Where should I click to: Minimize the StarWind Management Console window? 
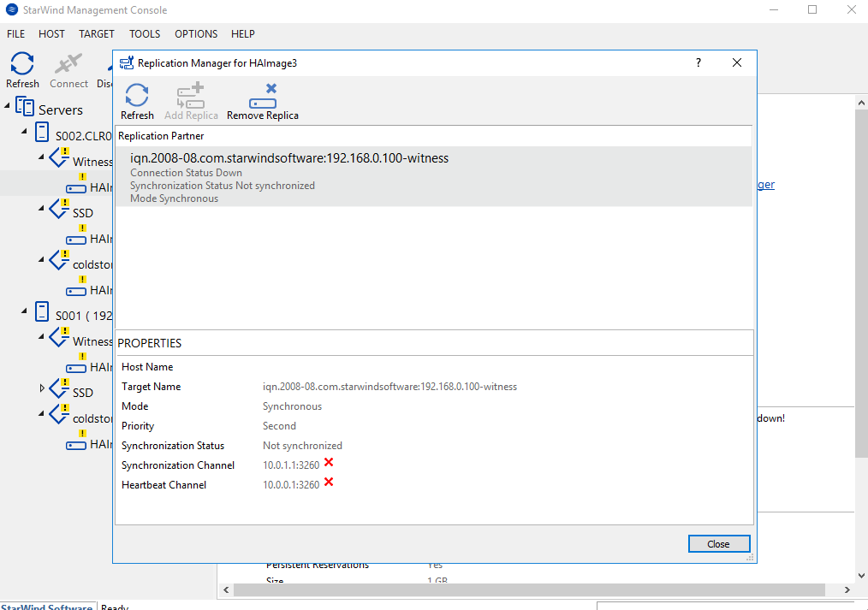pos(774,9)
